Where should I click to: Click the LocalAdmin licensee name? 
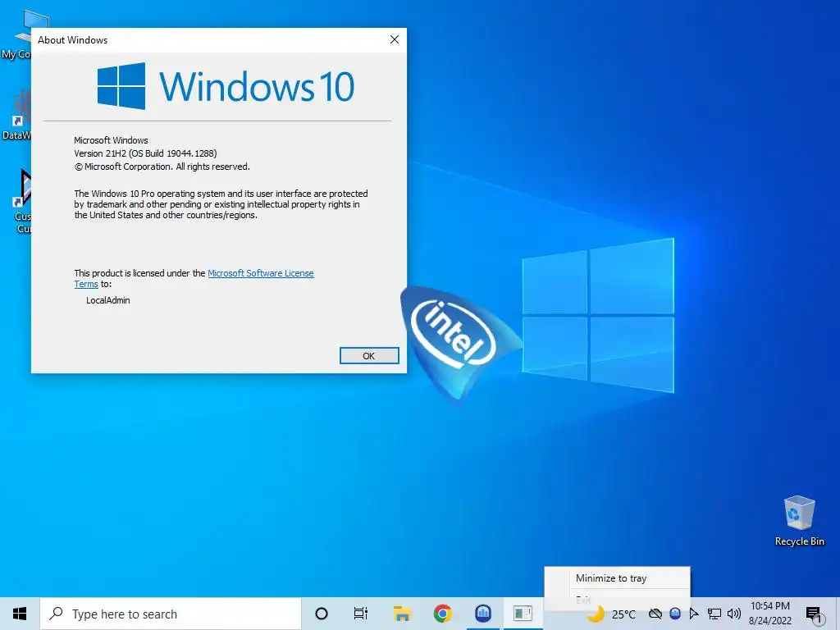108,300
